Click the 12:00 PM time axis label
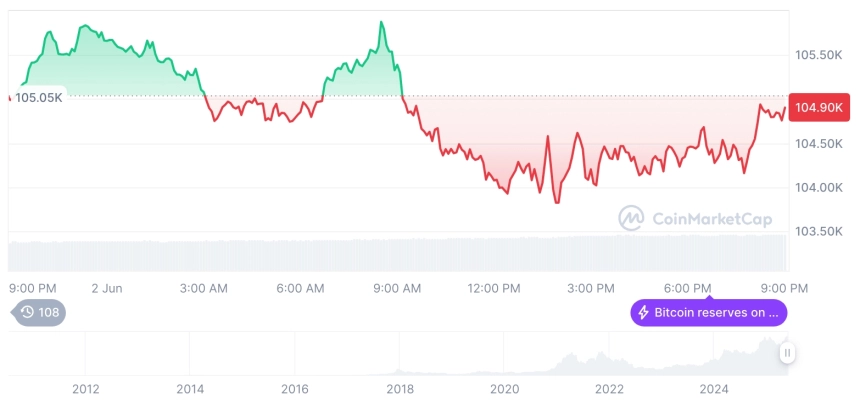 click(494, 288)
